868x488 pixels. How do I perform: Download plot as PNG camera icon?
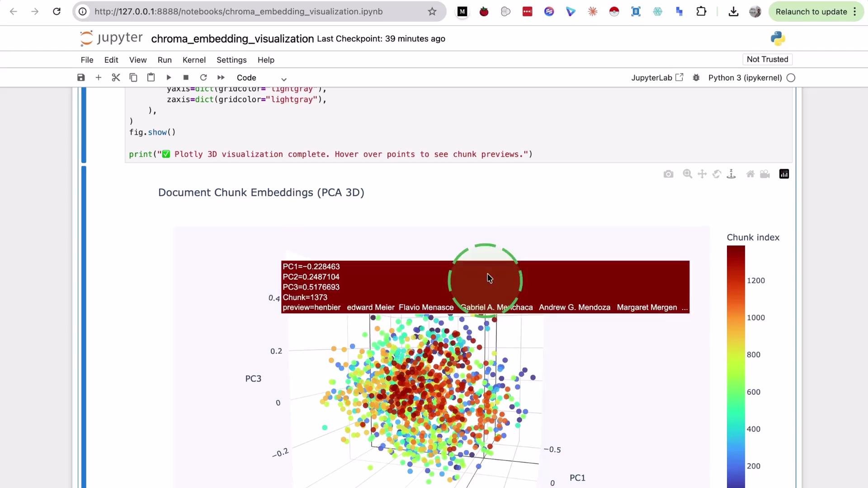coord(668,174)
